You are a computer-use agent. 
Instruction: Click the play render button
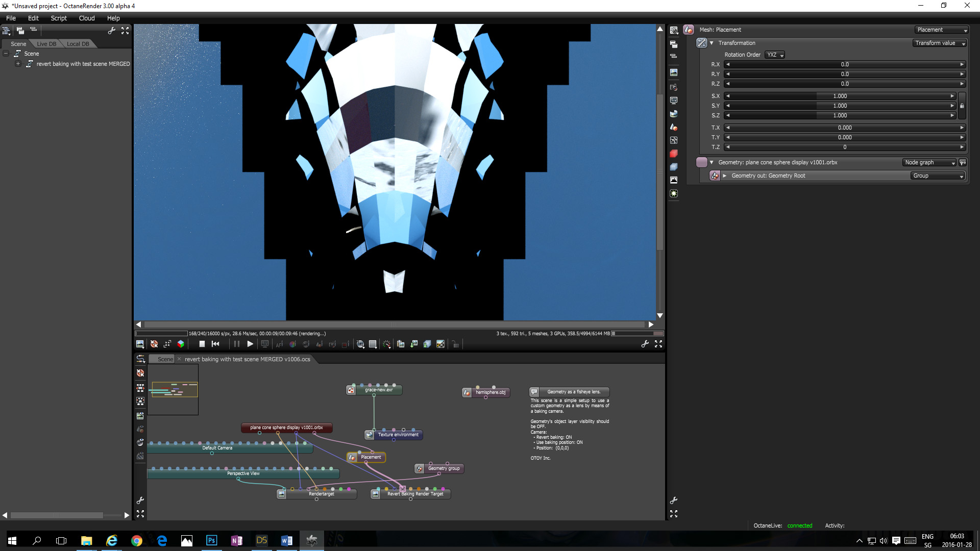click(250, 344)
